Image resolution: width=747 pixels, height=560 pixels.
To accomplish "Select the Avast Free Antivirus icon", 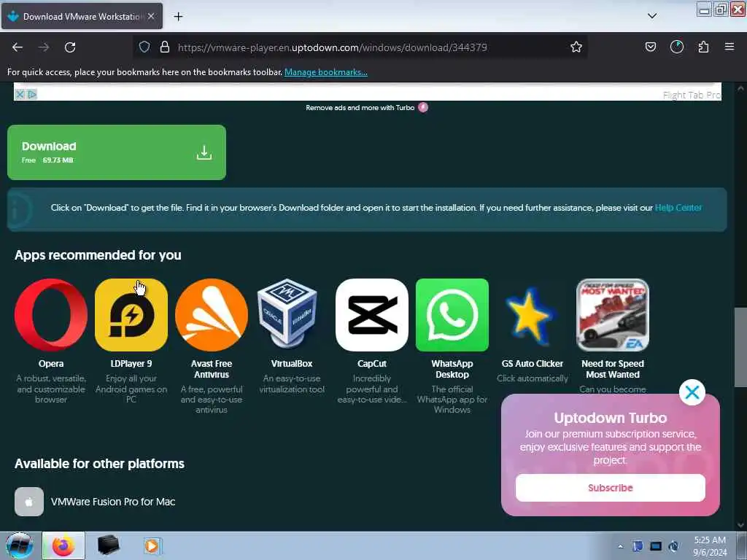I will [212, 315].
